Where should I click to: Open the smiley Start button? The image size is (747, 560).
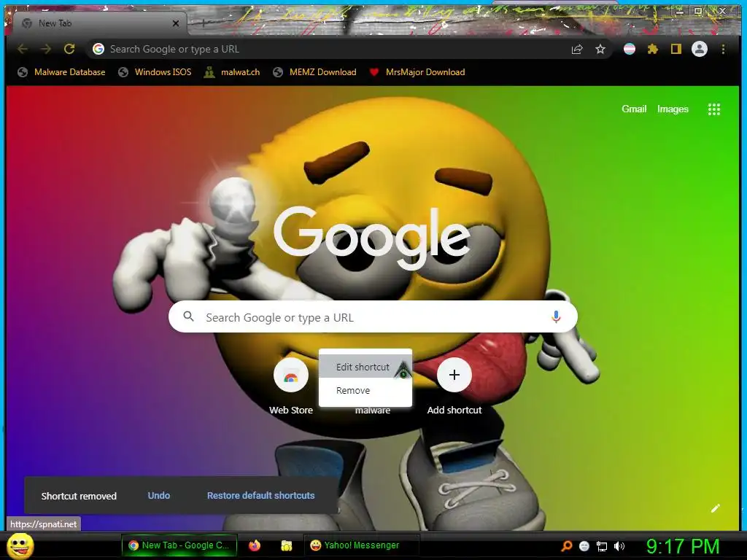[x=20, y=545]
